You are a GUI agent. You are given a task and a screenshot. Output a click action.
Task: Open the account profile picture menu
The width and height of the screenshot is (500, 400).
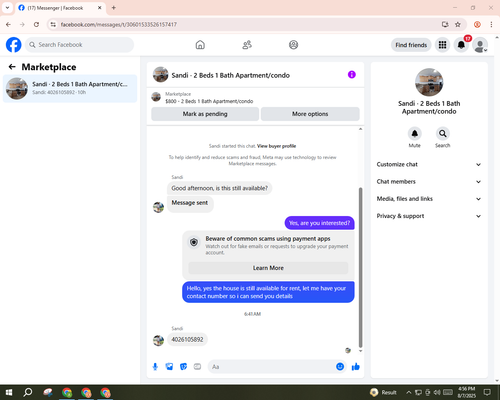[x=480, y=45]
